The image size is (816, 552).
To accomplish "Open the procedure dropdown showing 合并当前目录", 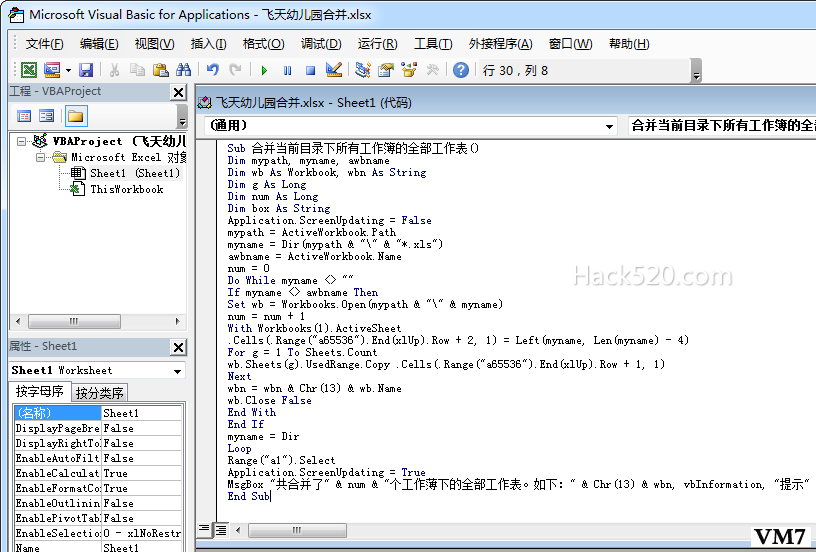I will pyautogui.click(x=722, y=126).
